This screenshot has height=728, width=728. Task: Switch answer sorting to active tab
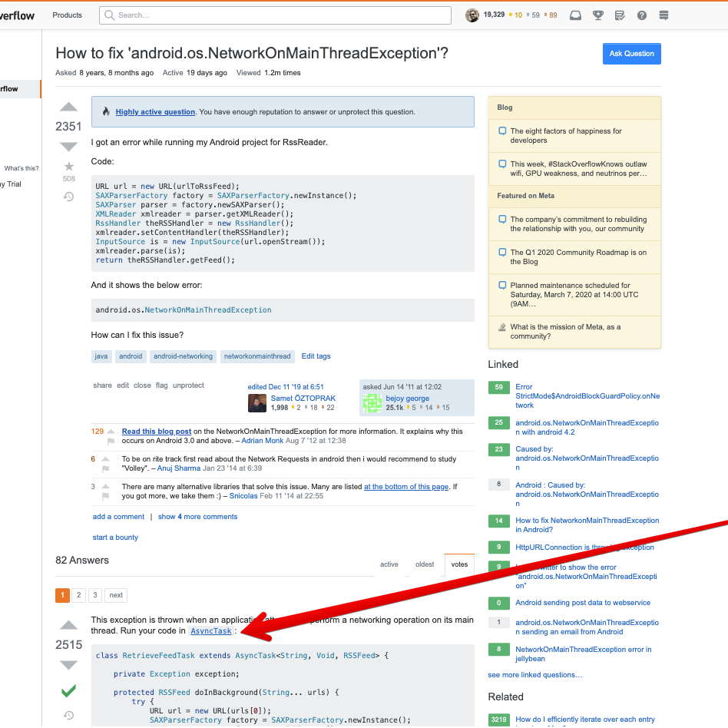point(389,564)
